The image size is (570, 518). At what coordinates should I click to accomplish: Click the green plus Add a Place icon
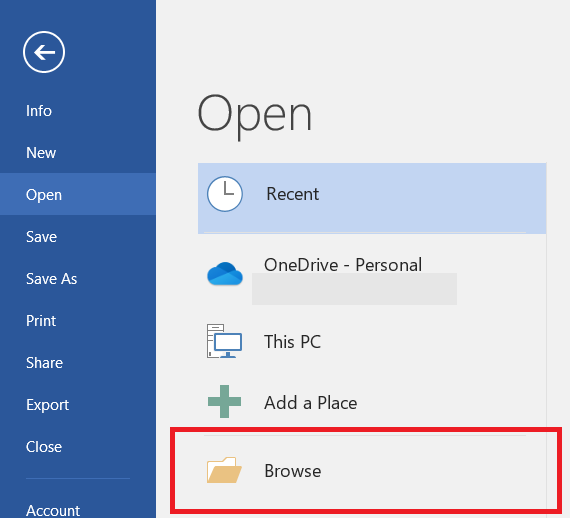click(x=224, y=401)
